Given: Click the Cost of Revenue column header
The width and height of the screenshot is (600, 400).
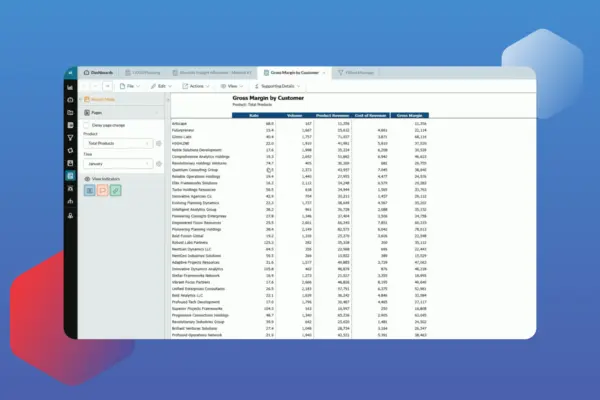Looking at the screenshot, I should click(370, 115).
